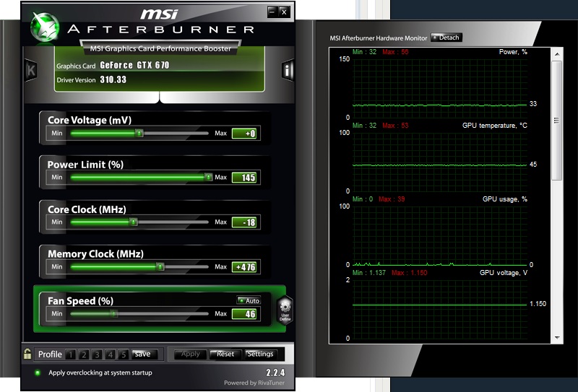Click the Min label of Core Clock
Viewport: 578px width, 392px height.
[x=57, y=222]
